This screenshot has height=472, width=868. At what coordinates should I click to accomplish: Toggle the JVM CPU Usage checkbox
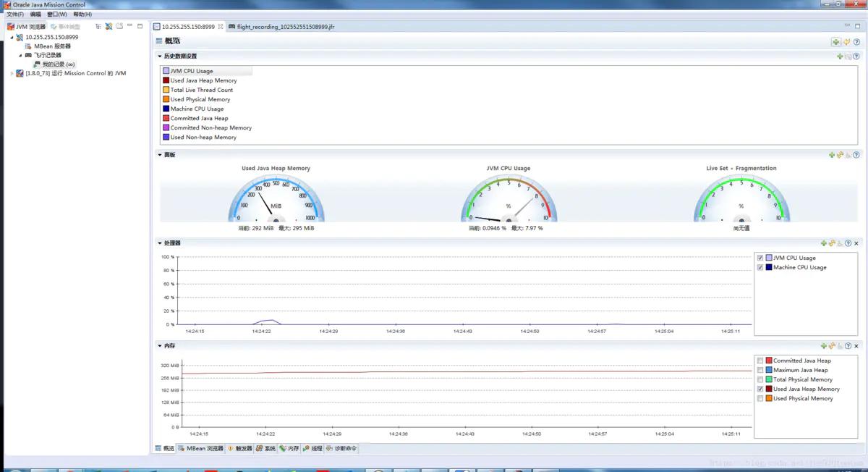pos(759,258)
